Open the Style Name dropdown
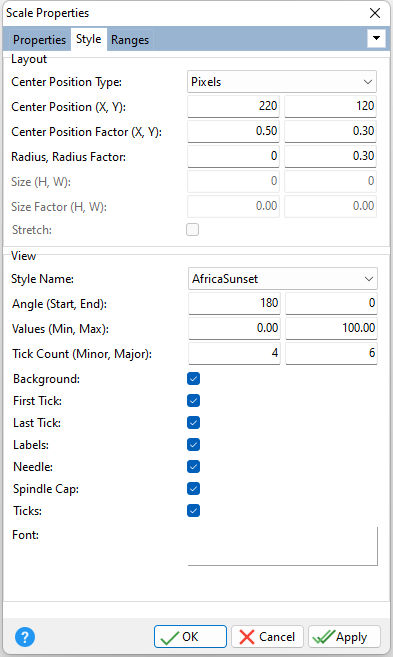 283,279
